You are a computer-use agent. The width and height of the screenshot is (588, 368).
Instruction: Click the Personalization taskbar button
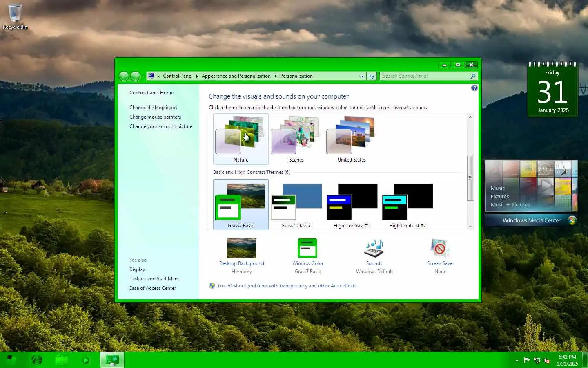tap(112, 360)
